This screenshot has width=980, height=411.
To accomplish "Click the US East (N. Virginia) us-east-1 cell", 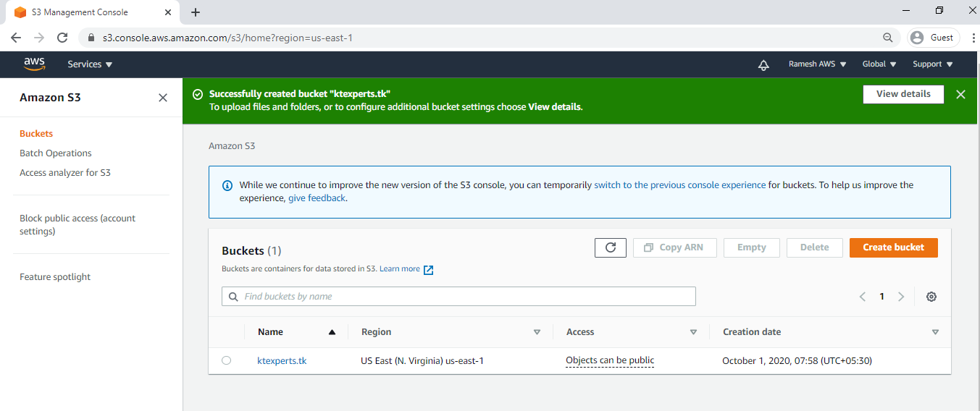I will (422, 360).
